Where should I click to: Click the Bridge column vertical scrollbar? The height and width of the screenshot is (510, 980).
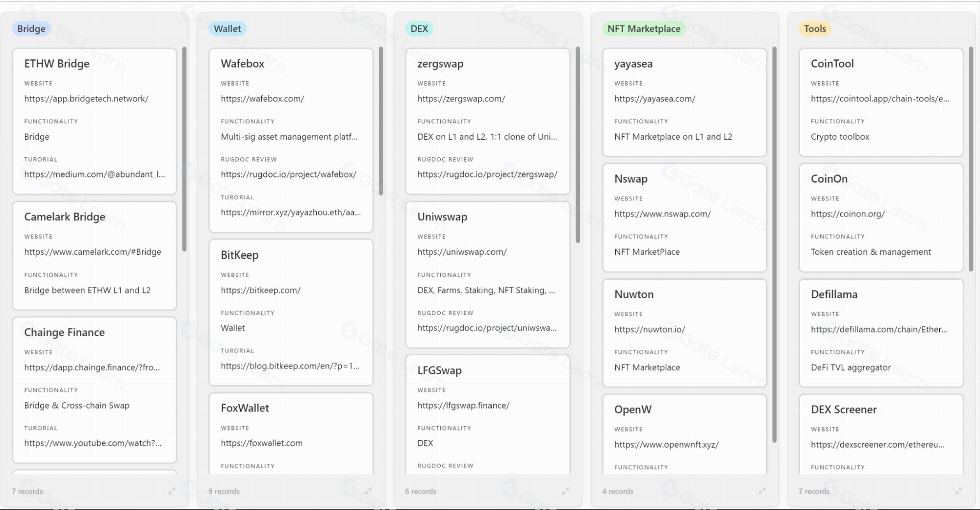[184, 149]
